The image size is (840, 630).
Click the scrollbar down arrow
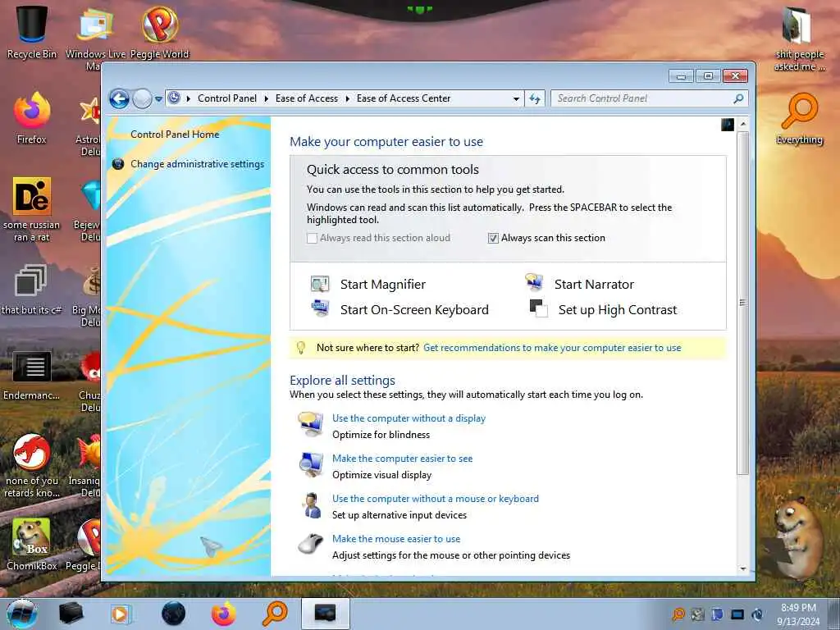tap(742, 569)
